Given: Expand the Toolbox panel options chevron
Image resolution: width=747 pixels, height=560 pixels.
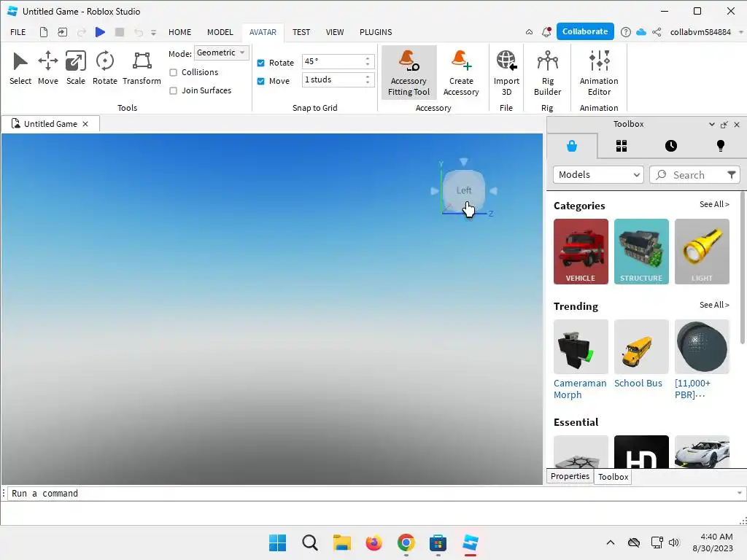Looking at the screenshot, I should click(x=712, y=124).
